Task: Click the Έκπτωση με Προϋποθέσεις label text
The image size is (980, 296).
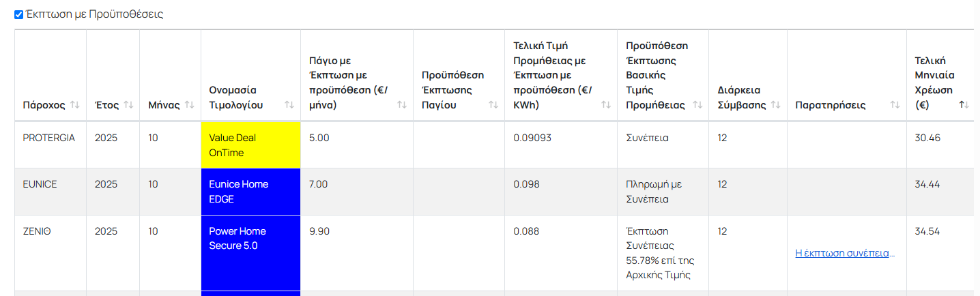Action: (94, 14)
